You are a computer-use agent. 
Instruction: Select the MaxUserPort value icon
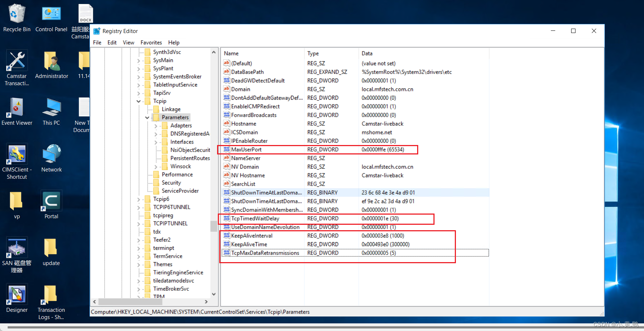[x=227, y=149]
